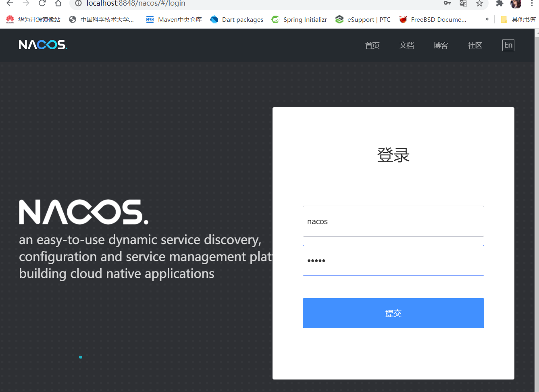
Task: Open the Maven中央仓库 bookmark
Action: tap(174, 19)
